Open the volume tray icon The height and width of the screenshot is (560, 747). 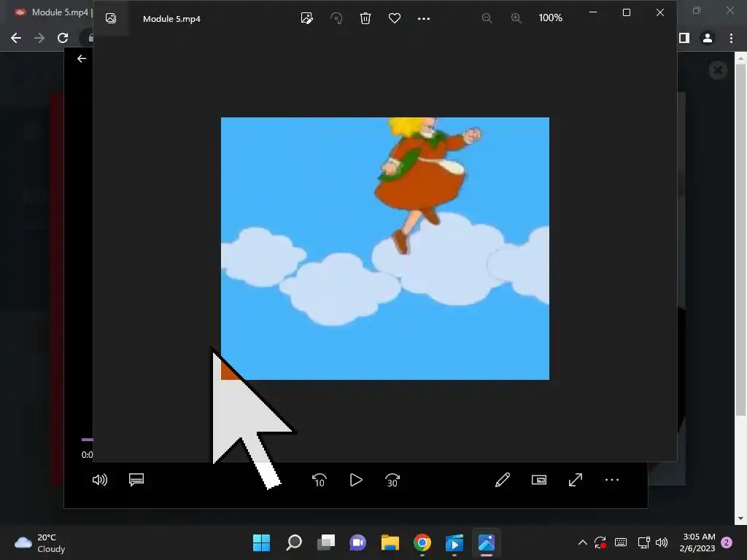pos(662,542)
